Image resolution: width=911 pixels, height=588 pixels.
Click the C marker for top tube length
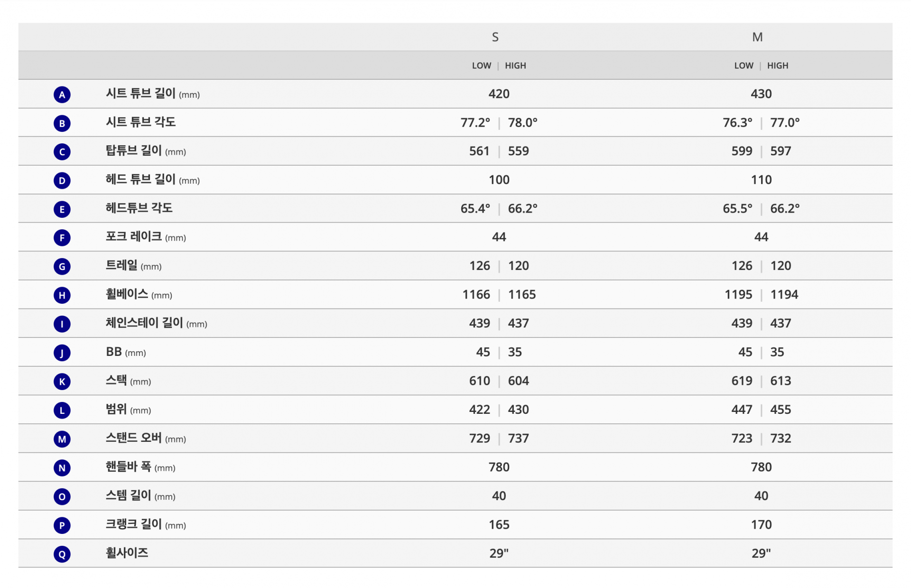click(62, 152)
